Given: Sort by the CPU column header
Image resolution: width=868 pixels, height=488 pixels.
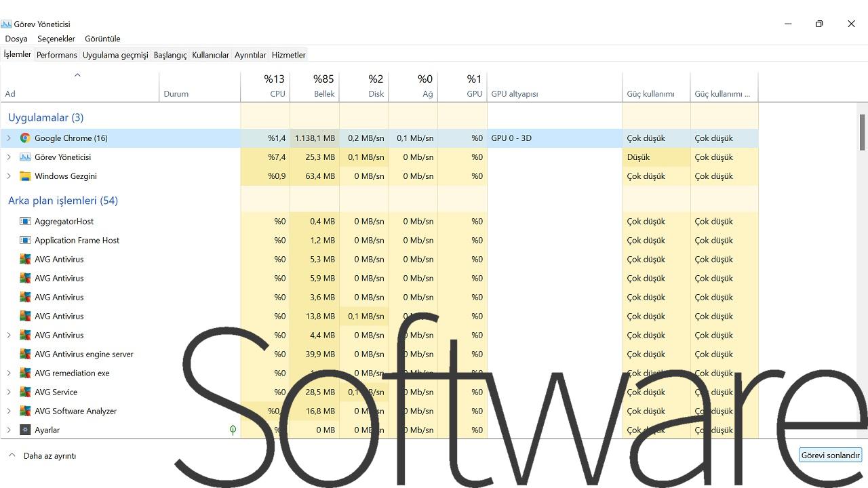Looking at the screenshot, I should click(265, 86).
